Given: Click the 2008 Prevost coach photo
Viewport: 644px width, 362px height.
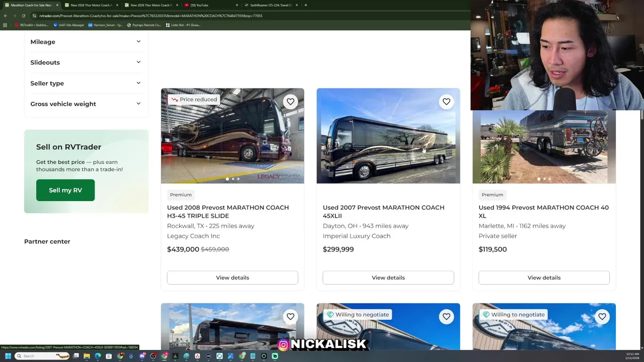Looking at the screenshot, I should pos(232,136).
